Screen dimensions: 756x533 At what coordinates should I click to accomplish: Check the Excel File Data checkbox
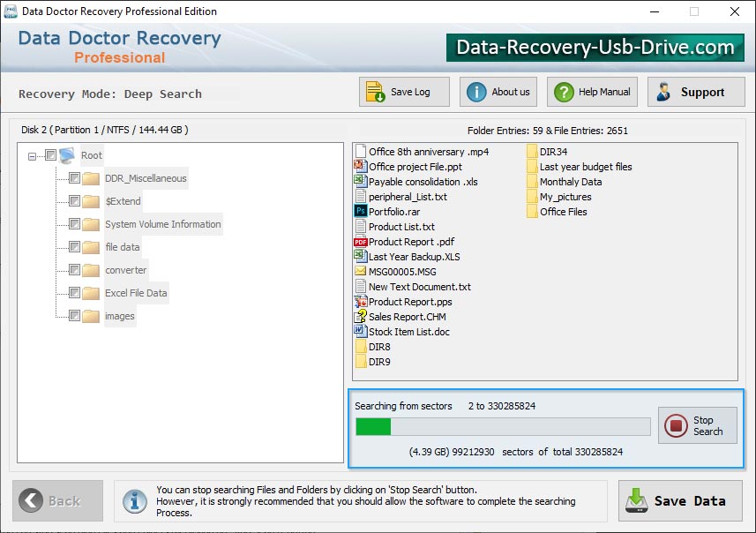[74, 293]
